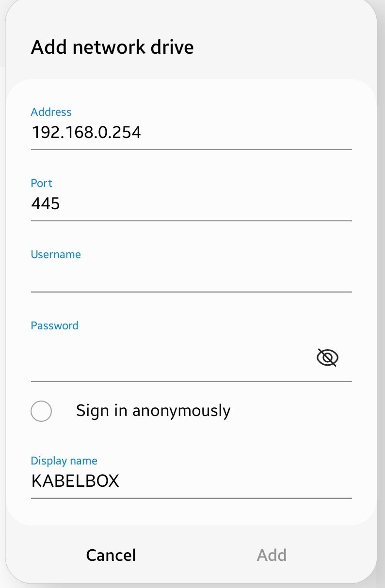Select the Sign in anonymously radio button
Viewport: 385px width, 588px height.
pyautogui.click(x=41, y=411)
